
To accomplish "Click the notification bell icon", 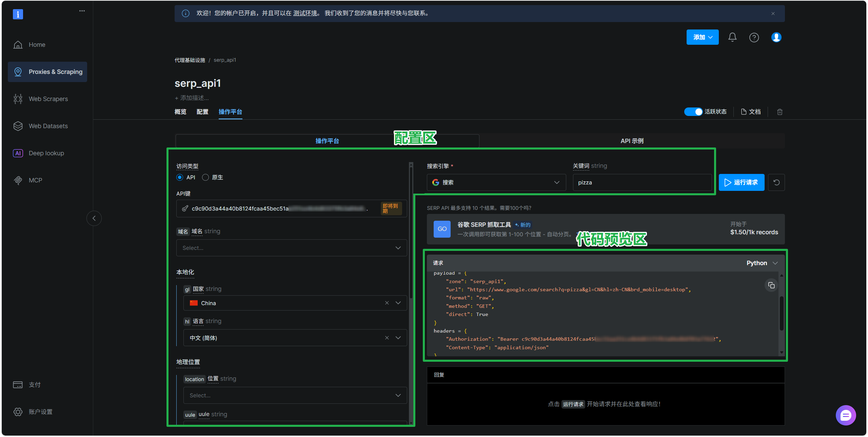I will [x=732, y=37].
